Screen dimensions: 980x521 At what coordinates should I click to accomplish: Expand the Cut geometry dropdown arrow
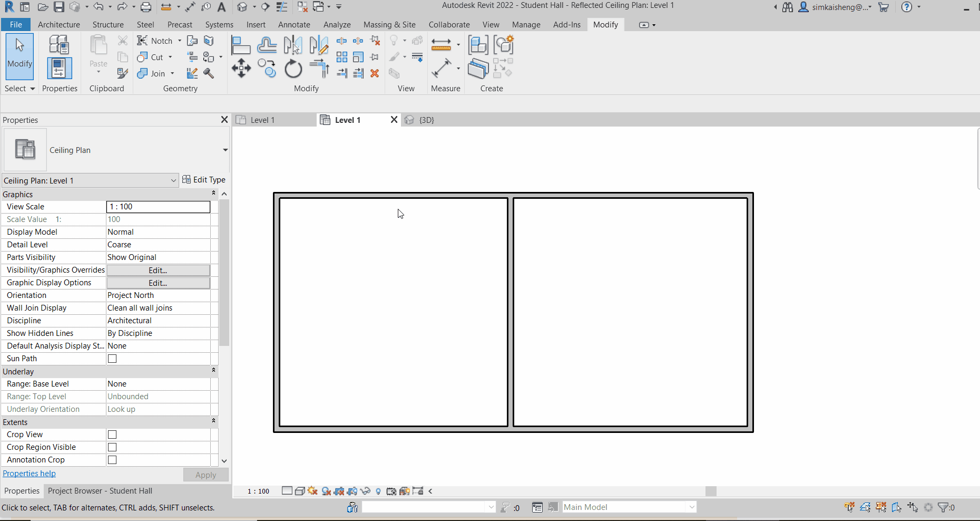click(x=170, y=57)
